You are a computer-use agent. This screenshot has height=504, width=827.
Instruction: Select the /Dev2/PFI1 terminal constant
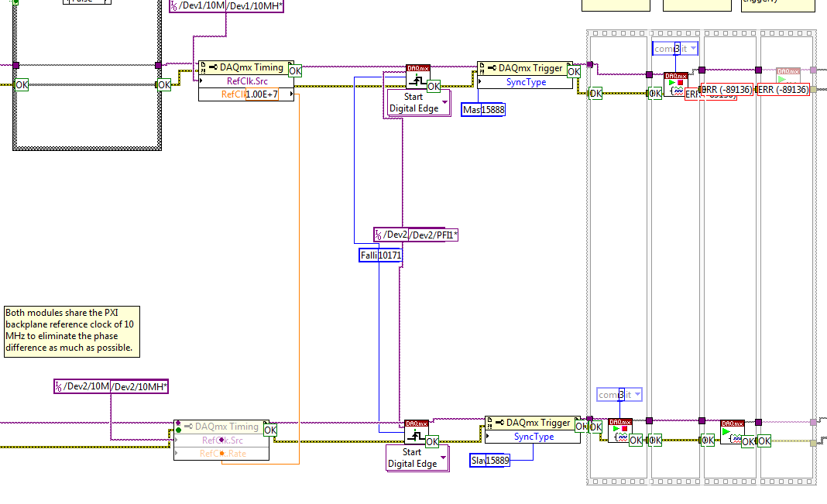click(x=416, y=235)
